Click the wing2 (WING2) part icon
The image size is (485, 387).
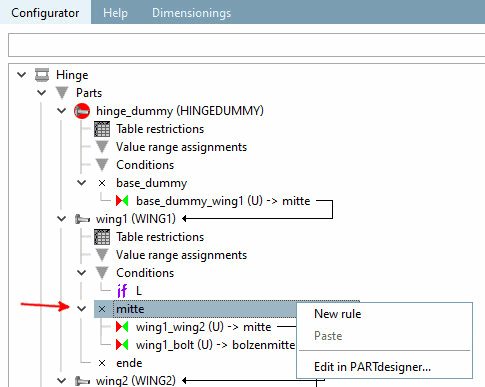point(82,381)
